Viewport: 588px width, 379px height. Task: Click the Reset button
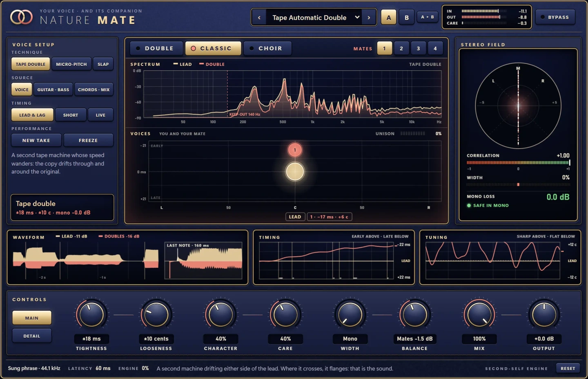[x=568, y=368]
